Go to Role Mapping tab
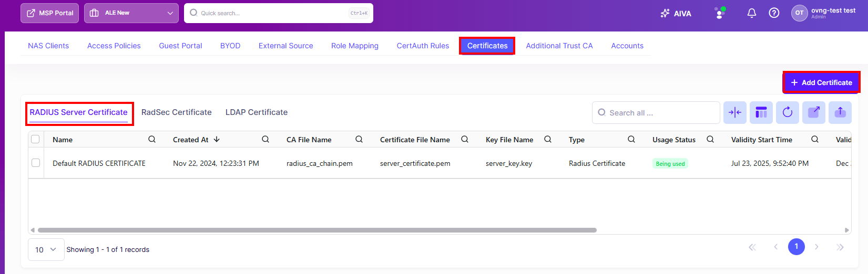 355,46
